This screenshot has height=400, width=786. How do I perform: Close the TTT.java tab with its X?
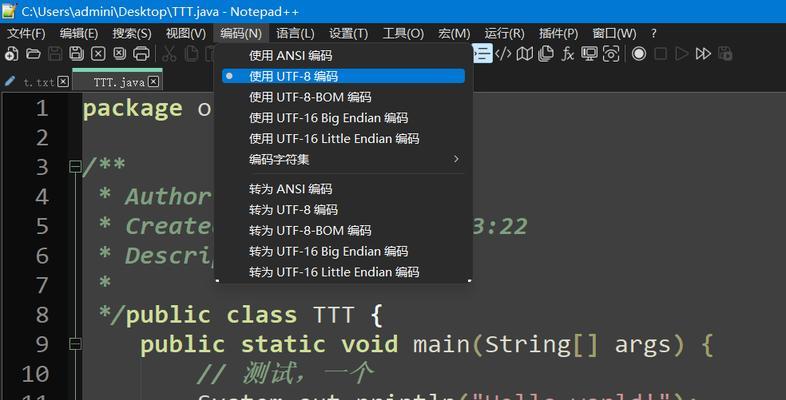[x=153, y=82]
